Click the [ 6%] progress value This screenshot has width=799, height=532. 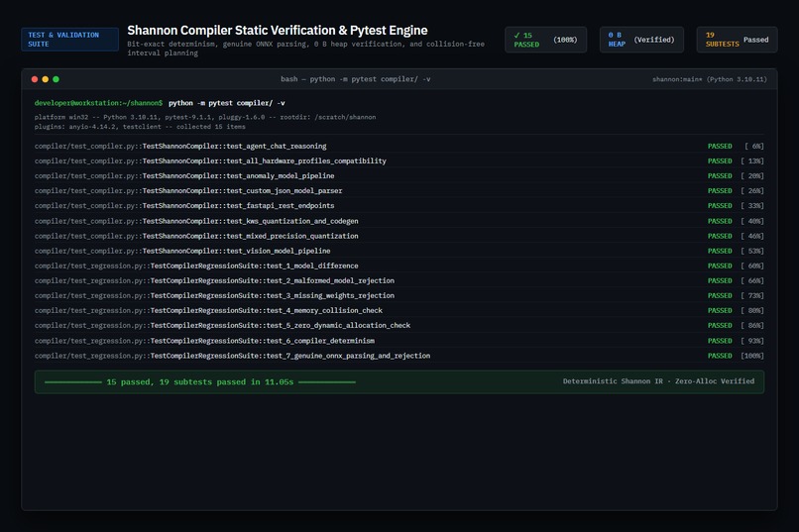(754, 146)
